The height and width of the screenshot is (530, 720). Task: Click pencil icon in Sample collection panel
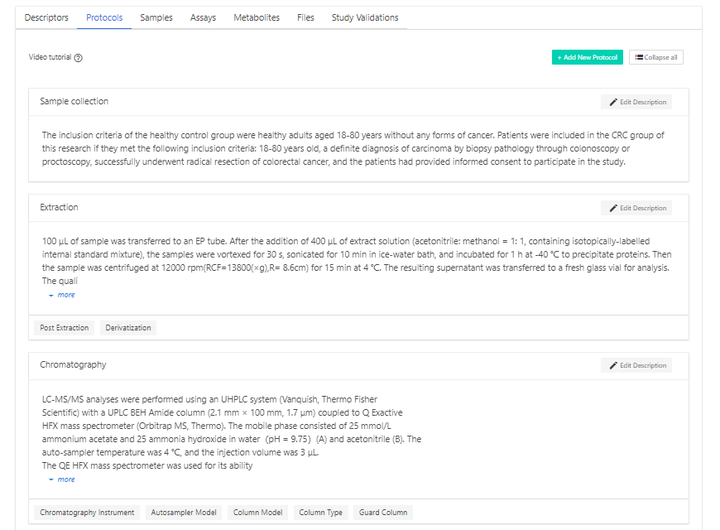(x=614, y=102)
